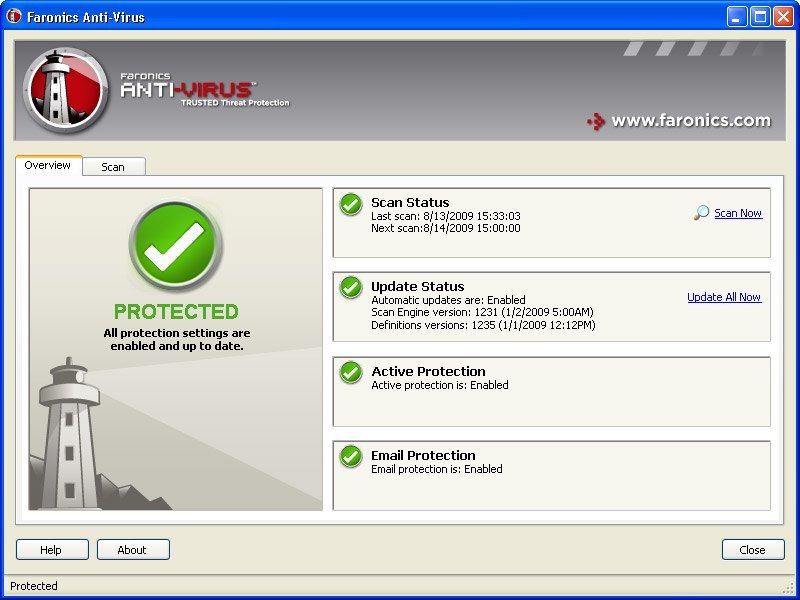This screenshot has width=800, height=600.
Task: Open the Overview tab
Action: [47, 166]
